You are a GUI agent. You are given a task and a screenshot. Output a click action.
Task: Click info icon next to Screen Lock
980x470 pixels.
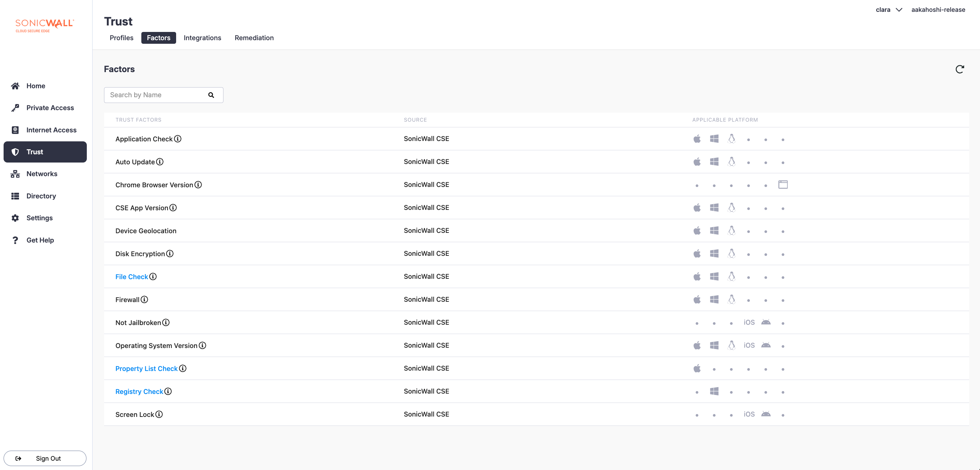159,414
